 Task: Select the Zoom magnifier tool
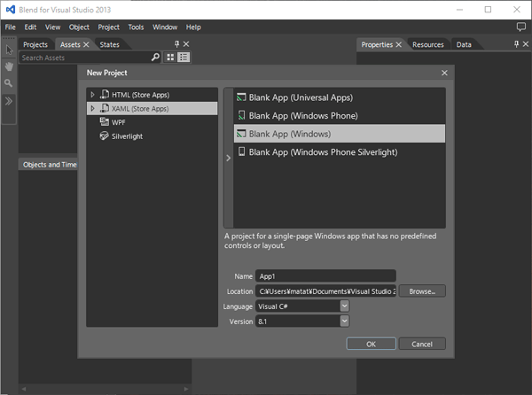point(9,83)
